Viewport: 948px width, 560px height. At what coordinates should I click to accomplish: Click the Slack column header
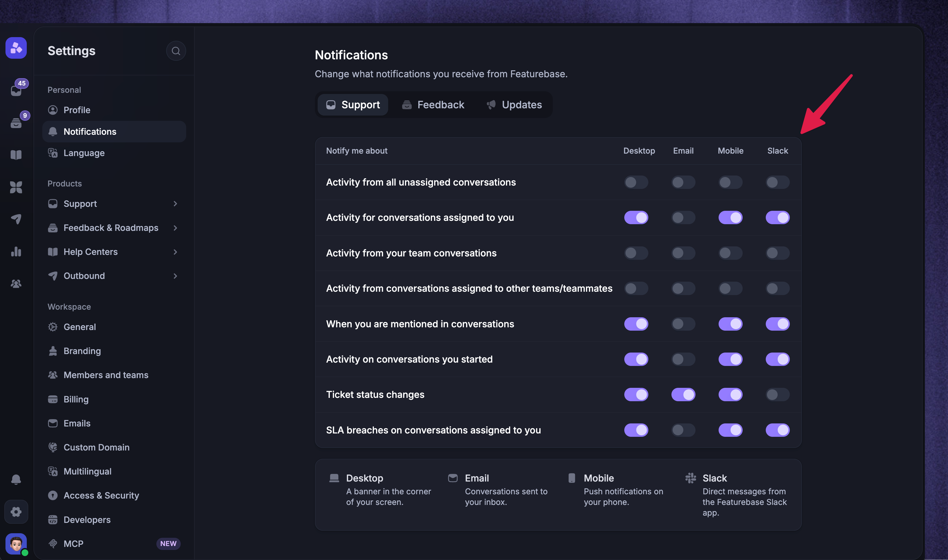tap(777, 151)
